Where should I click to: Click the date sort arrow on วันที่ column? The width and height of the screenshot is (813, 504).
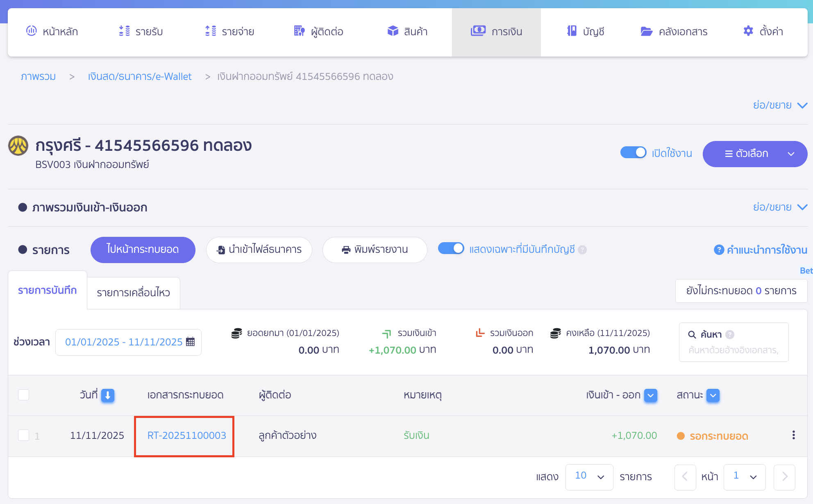pyautogui.click(x=108, y=395)
